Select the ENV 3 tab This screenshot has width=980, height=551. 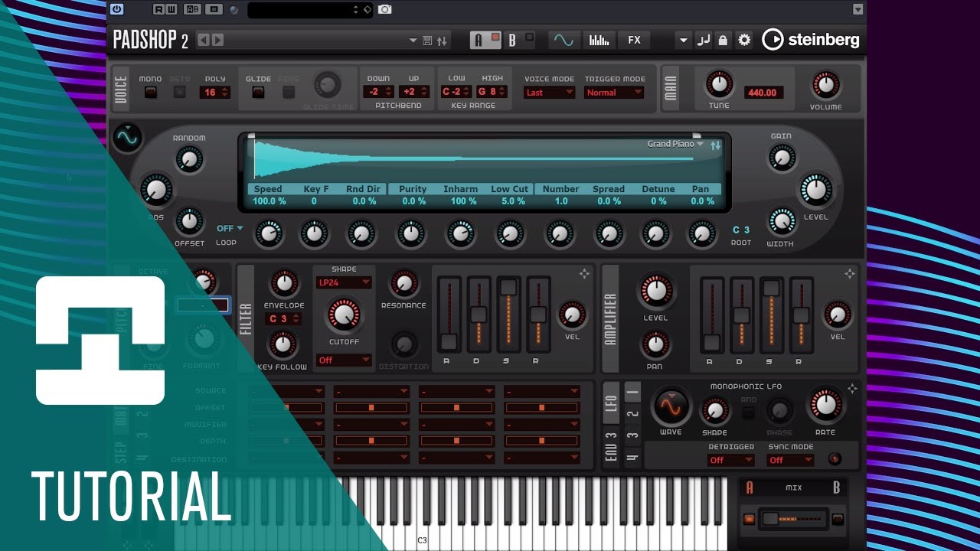click(x=611, y=448)
